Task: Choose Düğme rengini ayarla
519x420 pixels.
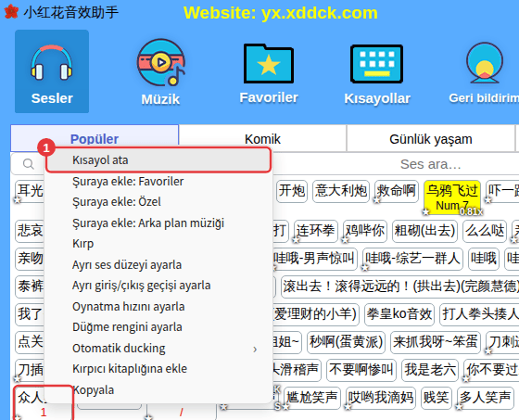Action: (x=158, y=327)
